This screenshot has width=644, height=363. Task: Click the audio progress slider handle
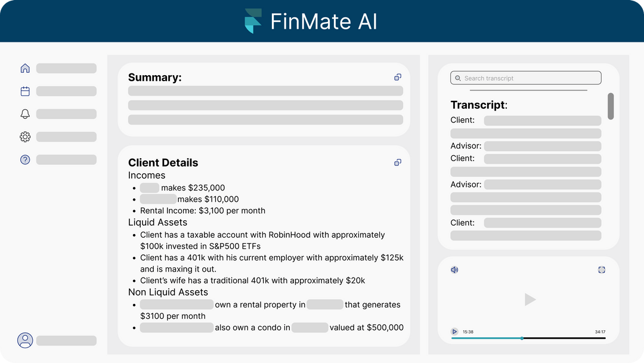[x=522, y=338]
